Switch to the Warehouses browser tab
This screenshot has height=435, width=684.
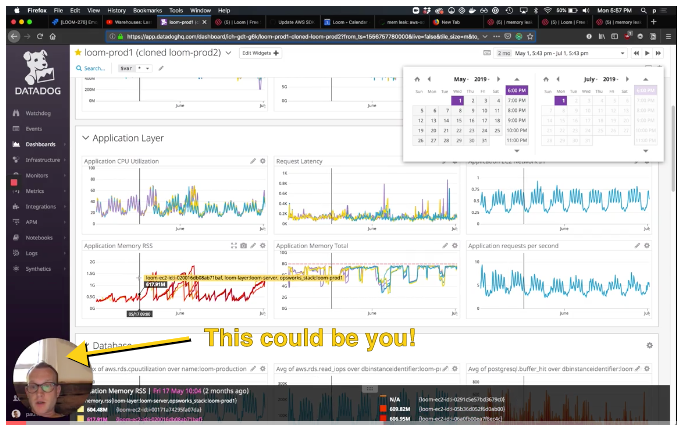coord(129,22)
